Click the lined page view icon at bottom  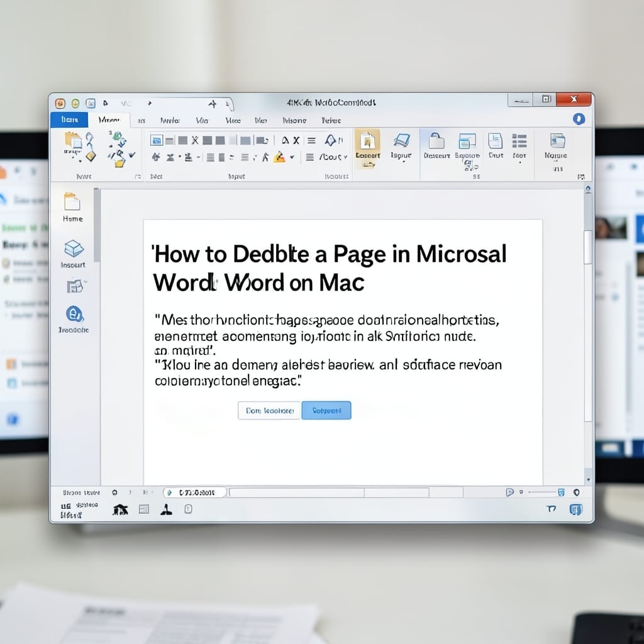(x=144, y=509)
